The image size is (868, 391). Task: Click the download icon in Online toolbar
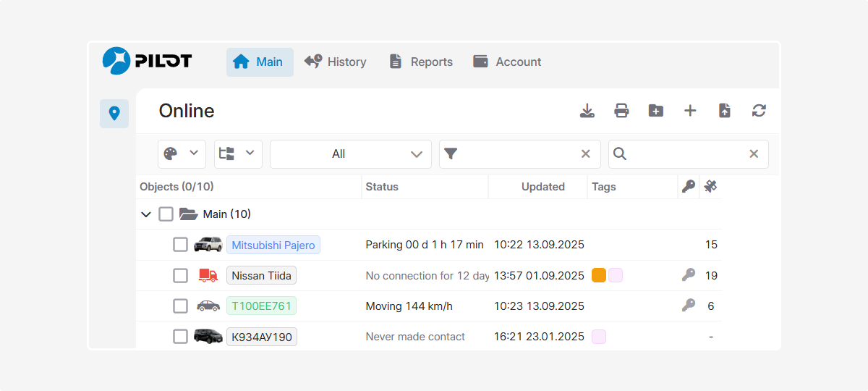587,111
